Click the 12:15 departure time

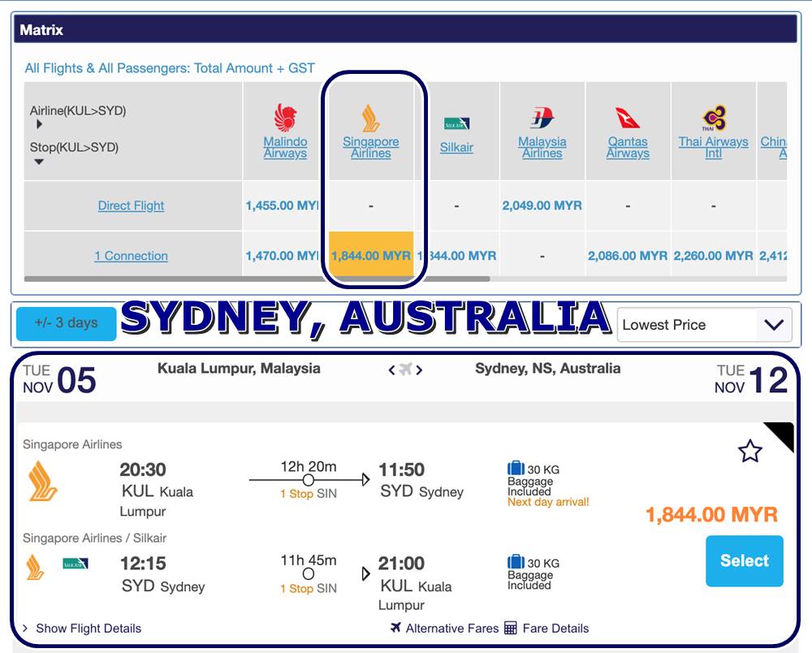pos(143,564)
